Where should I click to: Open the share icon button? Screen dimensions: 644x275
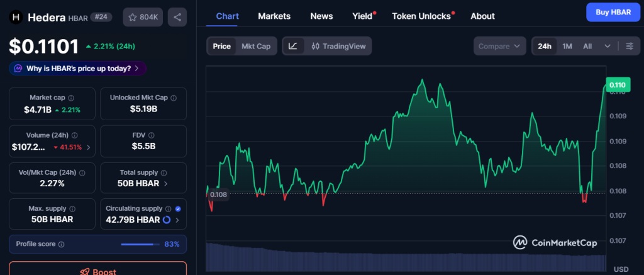177,17
